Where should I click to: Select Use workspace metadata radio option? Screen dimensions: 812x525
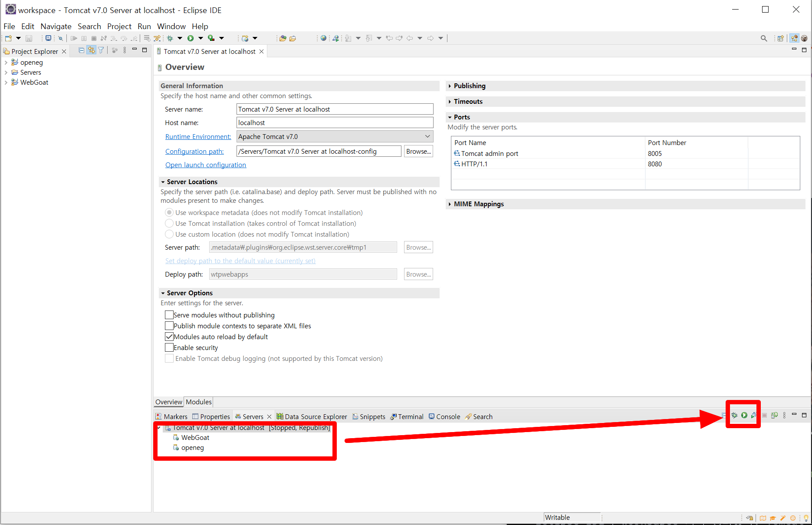(x=169, y=212)
